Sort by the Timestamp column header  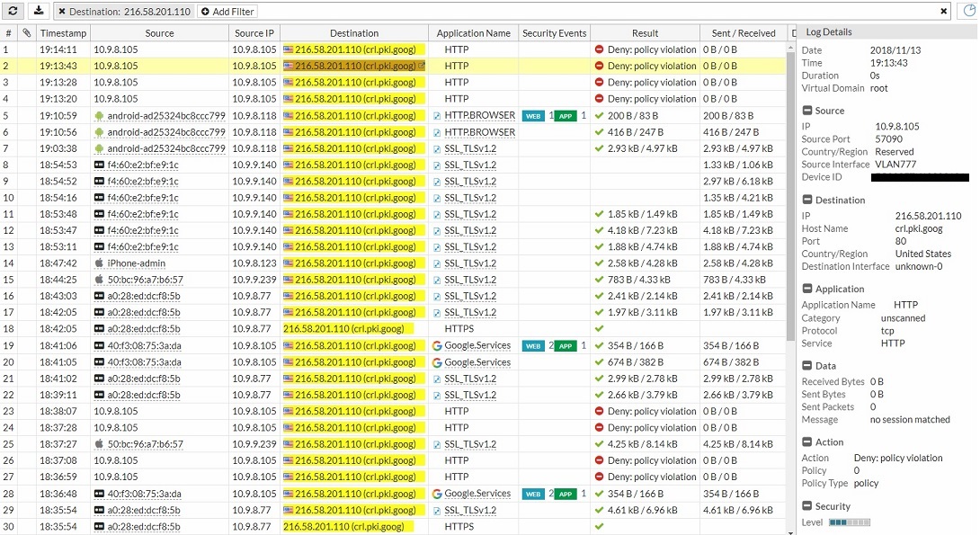click(63, 33)
